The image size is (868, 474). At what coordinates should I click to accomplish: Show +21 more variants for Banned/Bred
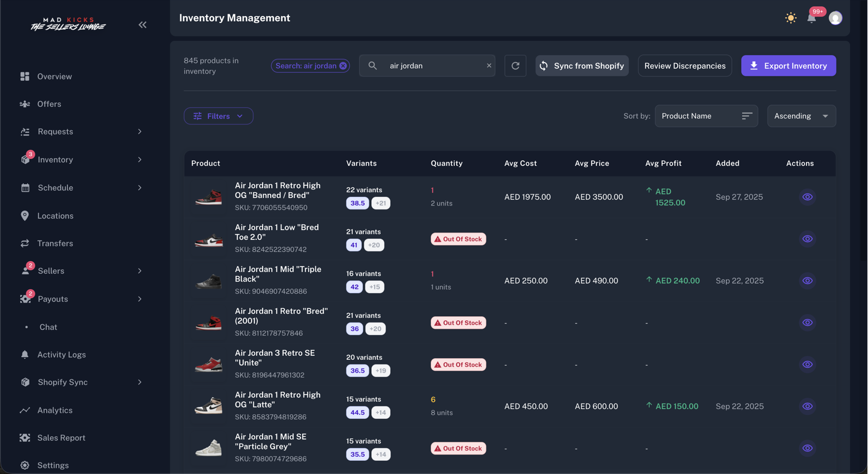[x=381, y=203]
